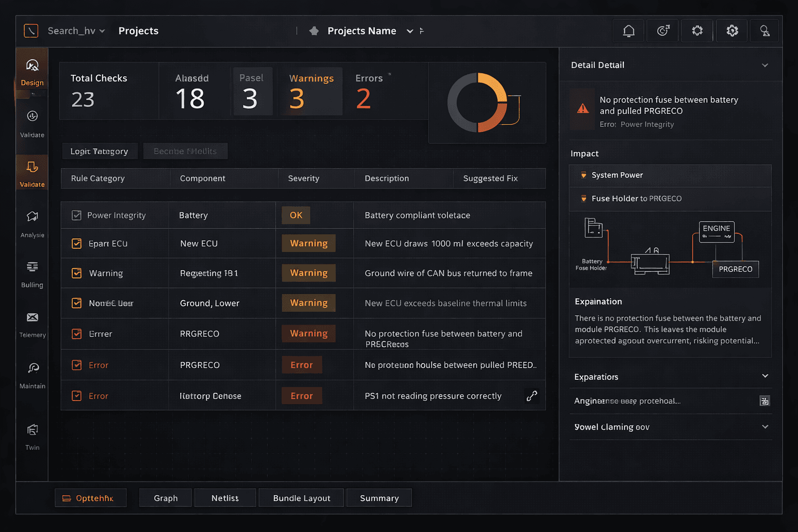This screenshot has height=532, width=798.
Task: Switch to the Logit Tategory tab
Action: pyautogui.click(x=99, y=151)
